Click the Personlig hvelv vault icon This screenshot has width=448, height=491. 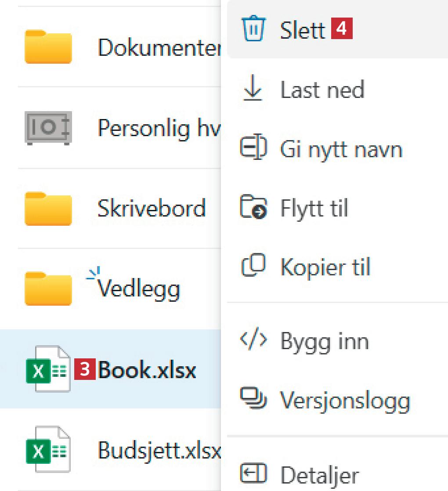tap(48, 128)
